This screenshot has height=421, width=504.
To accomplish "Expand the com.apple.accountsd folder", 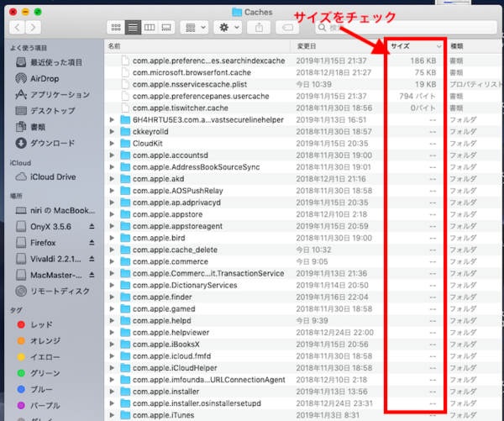I will tap(112, 155).
